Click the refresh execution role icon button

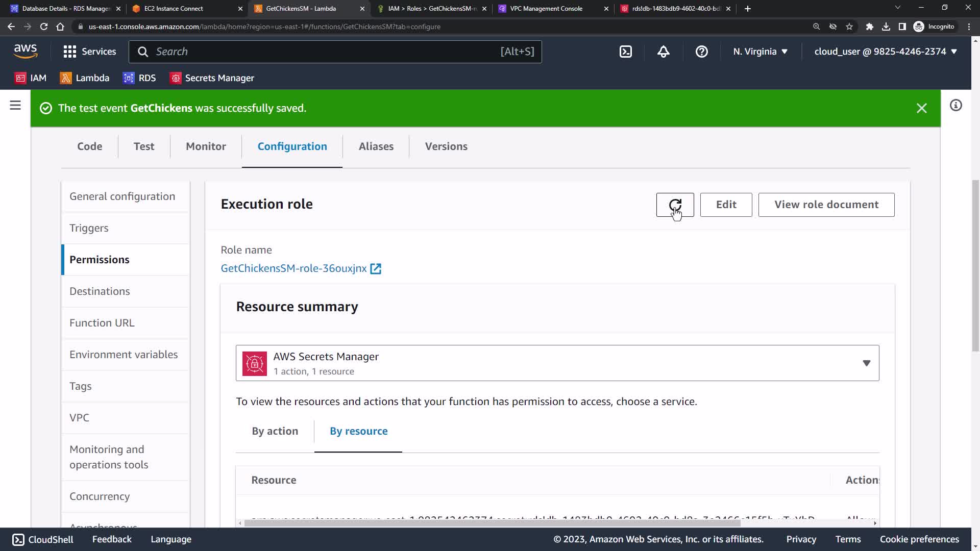[675, 205]
